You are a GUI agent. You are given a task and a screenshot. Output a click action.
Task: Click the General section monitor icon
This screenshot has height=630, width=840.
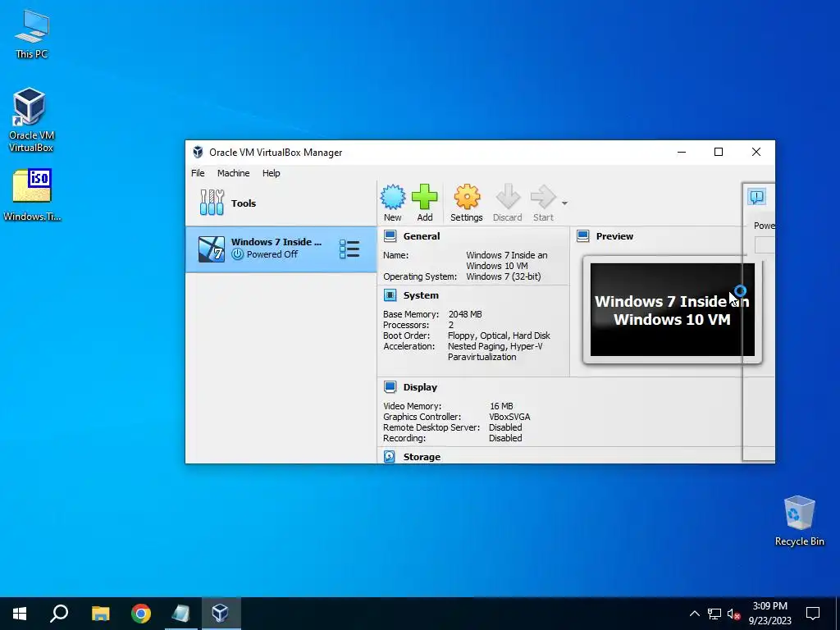(390, 236)
